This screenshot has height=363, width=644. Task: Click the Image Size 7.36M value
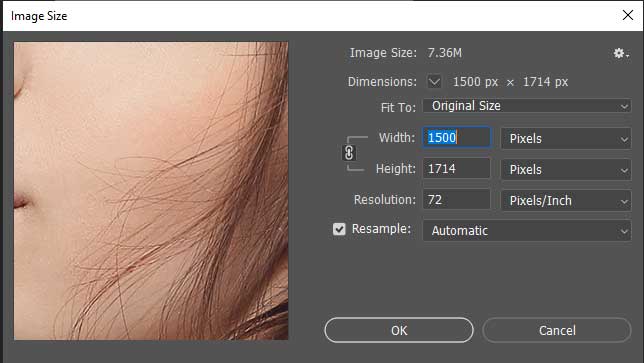click(444, 53)
